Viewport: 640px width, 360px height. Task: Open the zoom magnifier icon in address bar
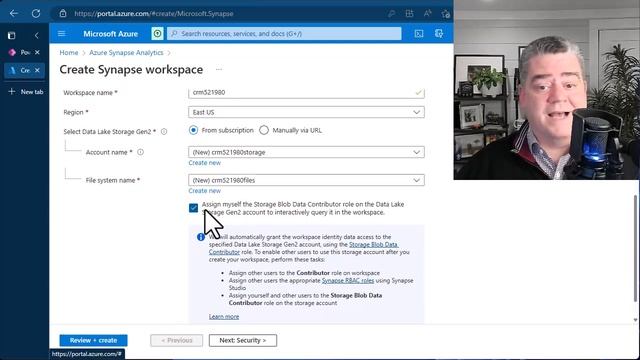click(x=391, y=13)
